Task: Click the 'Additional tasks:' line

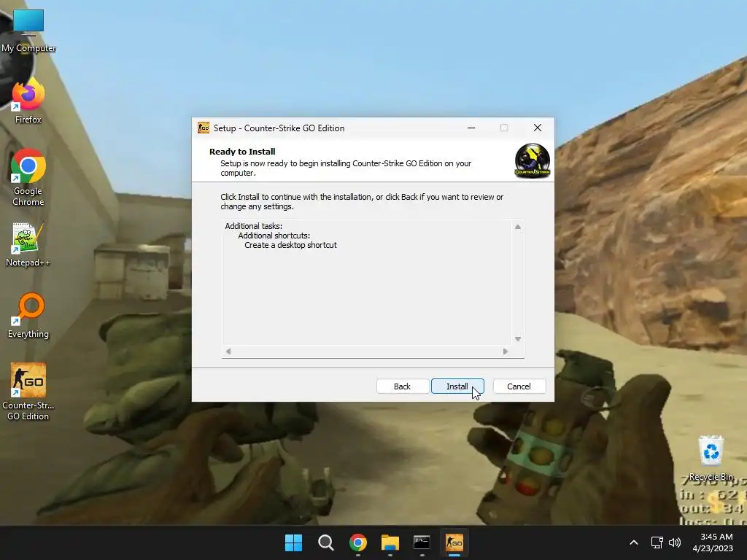Action: point(253,226)
